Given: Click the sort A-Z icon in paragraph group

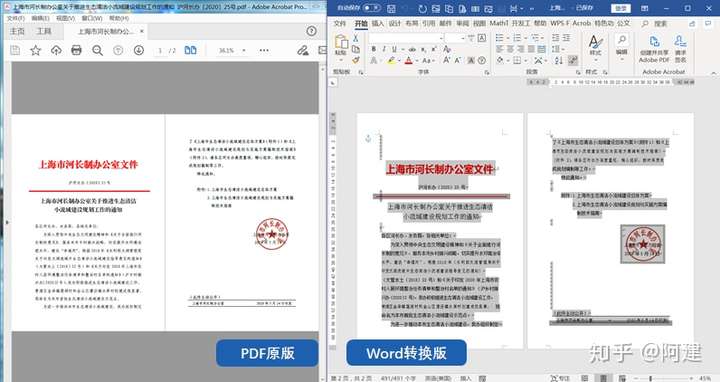Looking at the screenshot, I should 559,60.
